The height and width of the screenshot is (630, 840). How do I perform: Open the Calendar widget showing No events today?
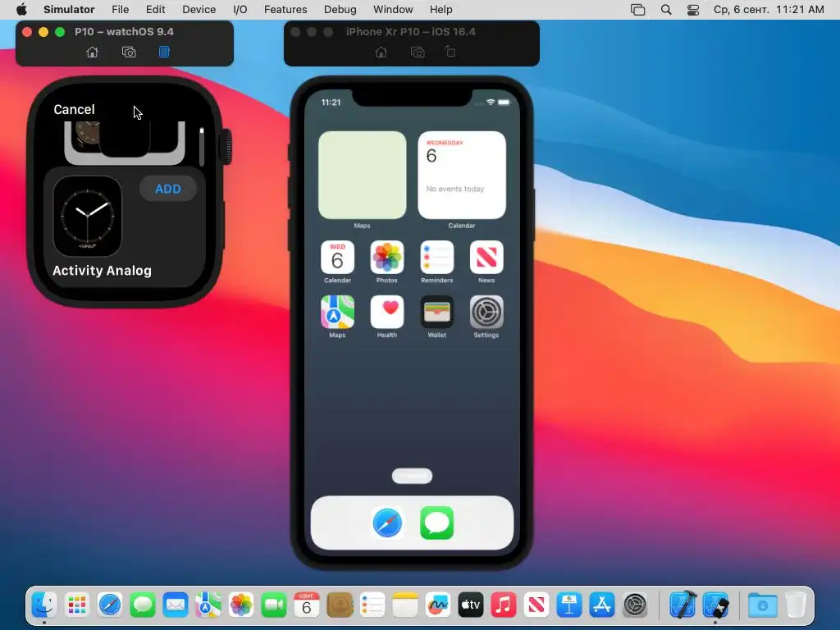point(462,176)
